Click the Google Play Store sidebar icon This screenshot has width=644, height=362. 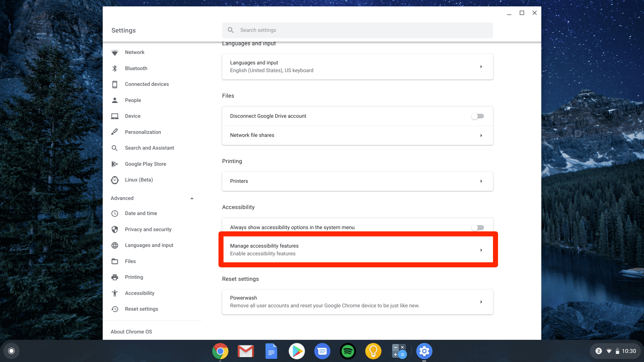(x=115, y=164)
